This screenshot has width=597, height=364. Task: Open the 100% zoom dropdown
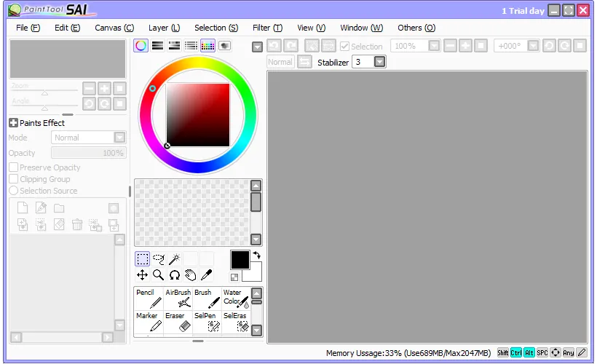click(x=434, y=46)
